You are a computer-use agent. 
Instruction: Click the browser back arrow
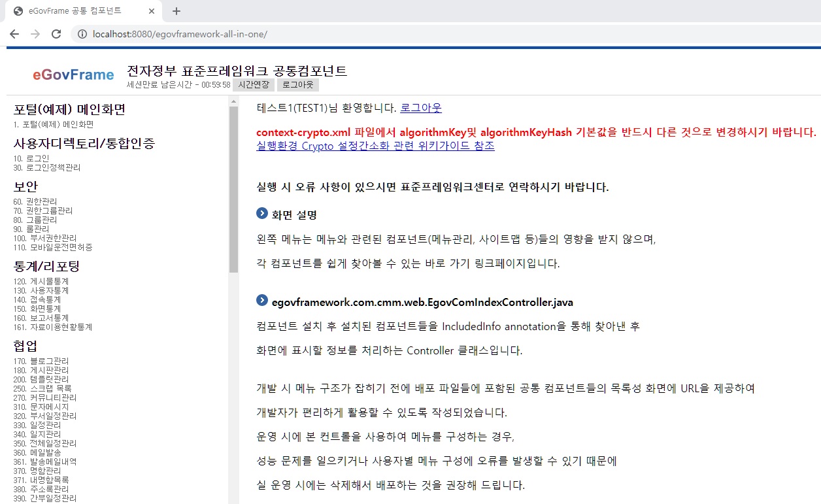coord(14,34)
